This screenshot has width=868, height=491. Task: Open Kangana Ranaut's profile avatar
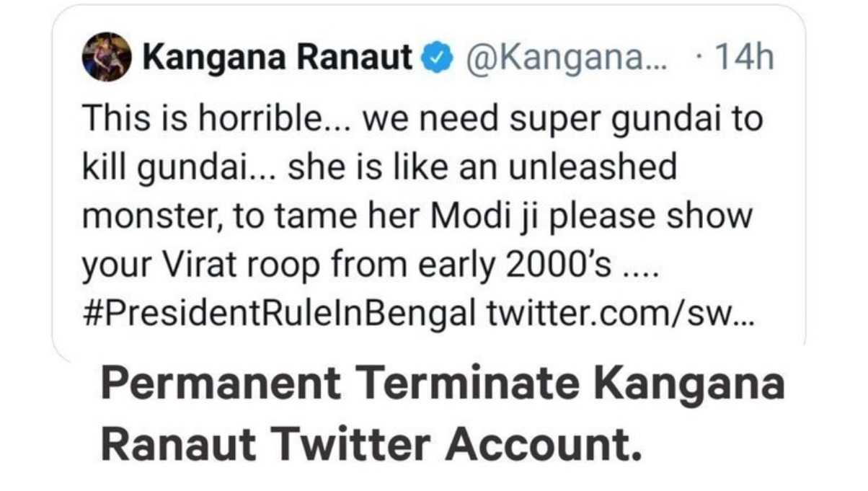click(107, 56)
